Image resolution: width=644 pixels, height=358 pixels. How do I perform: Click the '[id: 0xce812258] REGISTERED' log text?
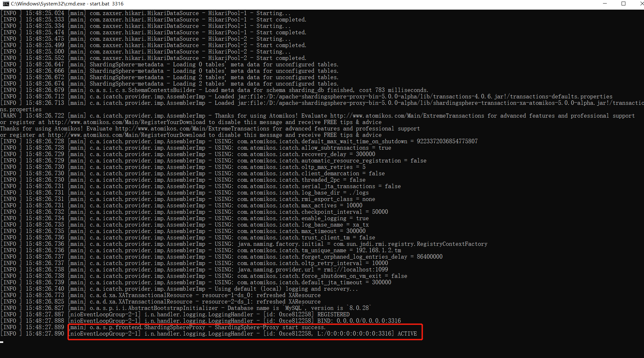click(306, 314)
